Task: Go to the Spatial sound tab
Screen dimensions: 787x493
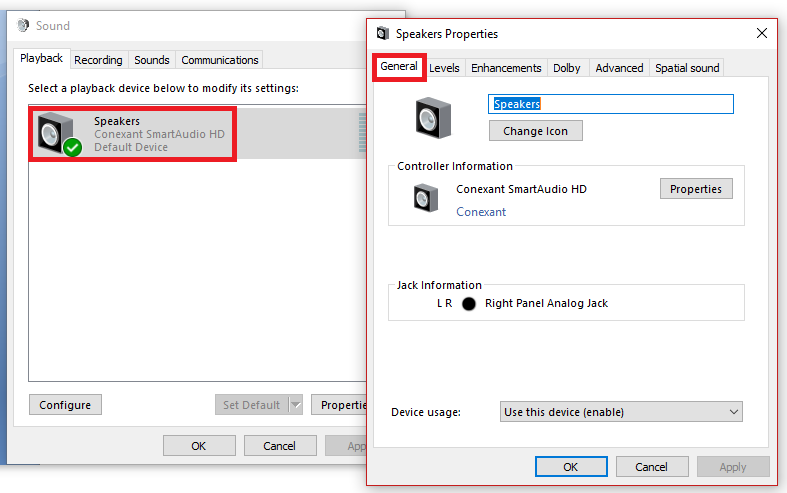Action: pos(687,68)
